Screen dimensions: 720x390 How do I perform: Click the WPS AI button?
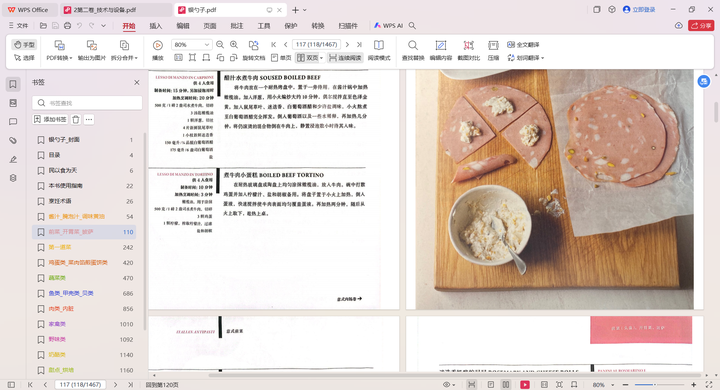click(388, 26)
